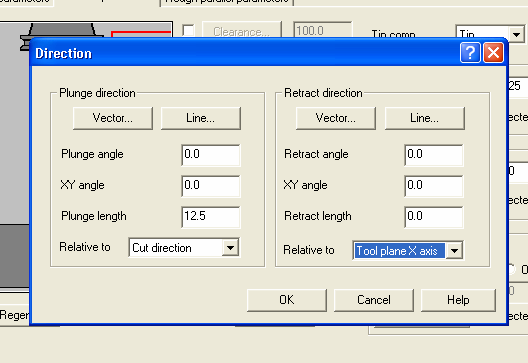Open Vector button under Plunge direction

point(113,118)
